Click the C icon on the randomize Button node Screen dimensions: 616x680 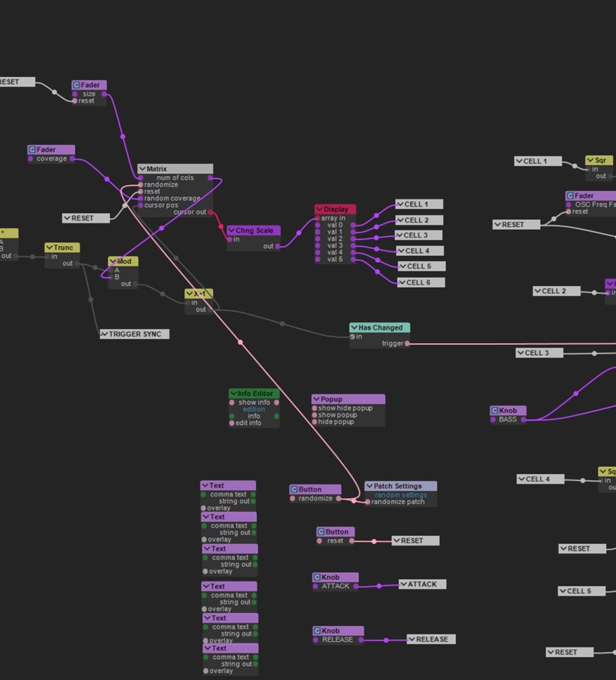pyautogui.click(x=294, y=490)
